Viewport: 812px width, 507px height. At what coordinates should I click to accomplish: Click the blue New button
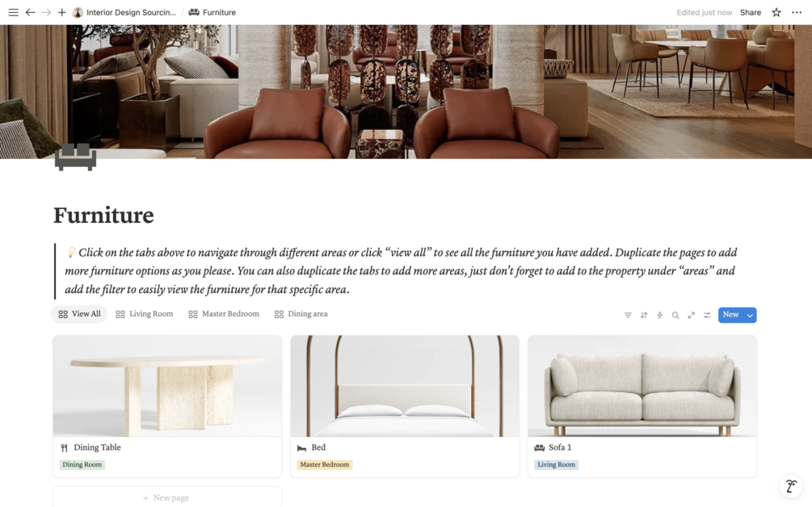coord(730,315)
